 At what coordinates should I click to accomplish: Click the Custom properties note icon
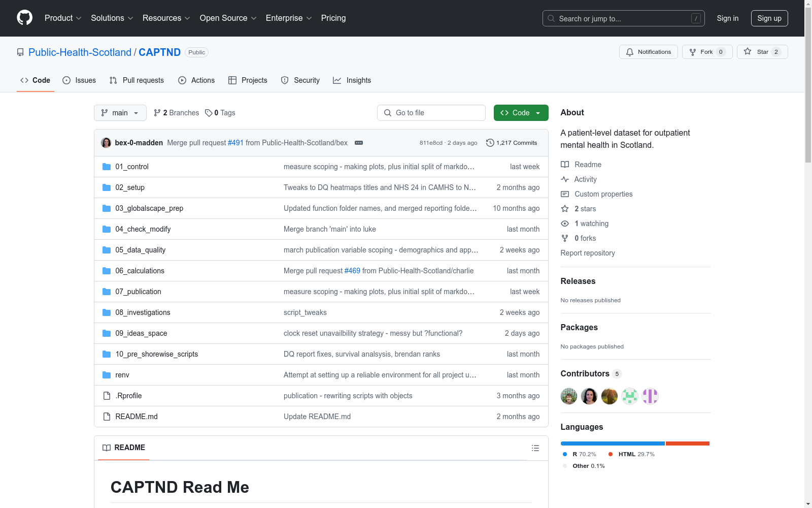pyautogui.click(x=565, y=194)
